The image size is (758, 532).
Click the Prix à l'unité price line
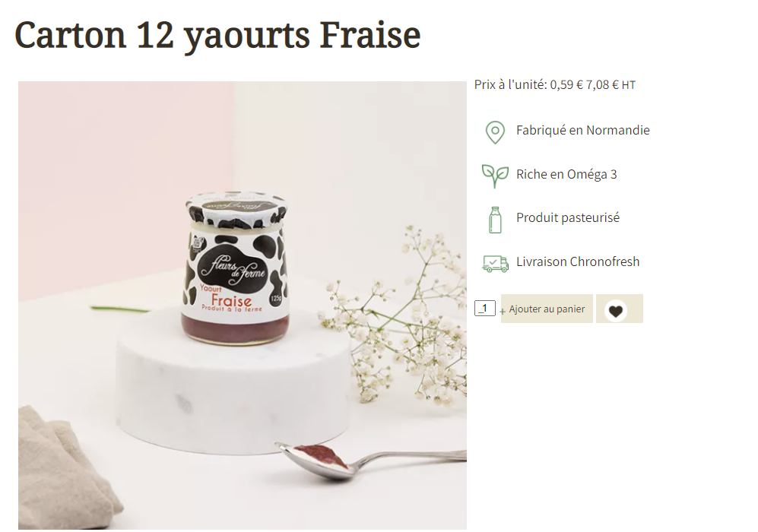tap(554, 85)
